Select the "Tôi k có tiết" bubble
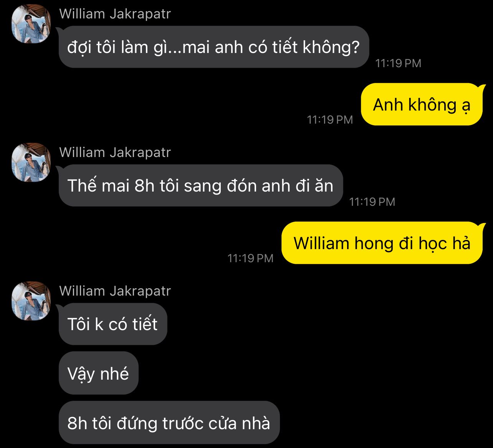The width and height of the screenshot is (493, 448). [x=113, y=324]
